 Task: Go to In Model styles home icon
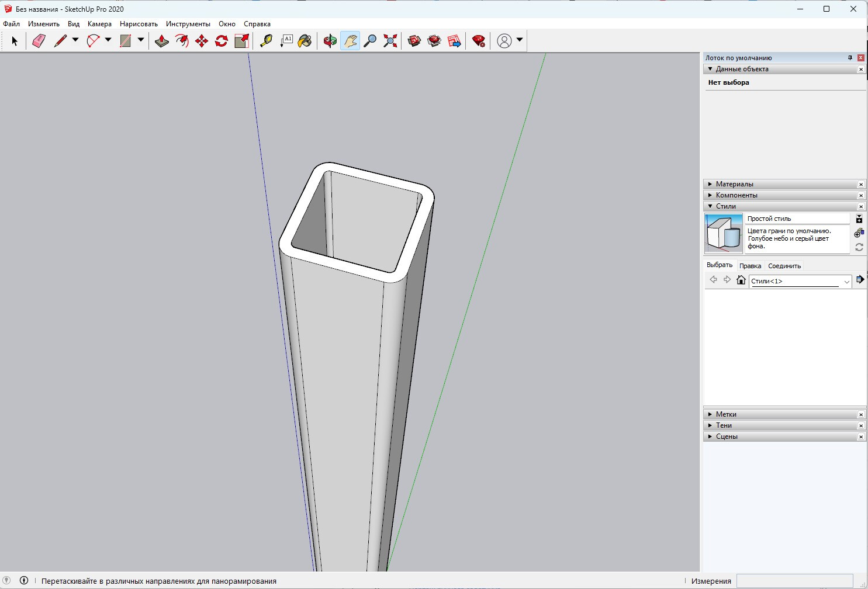pos(741,280)
